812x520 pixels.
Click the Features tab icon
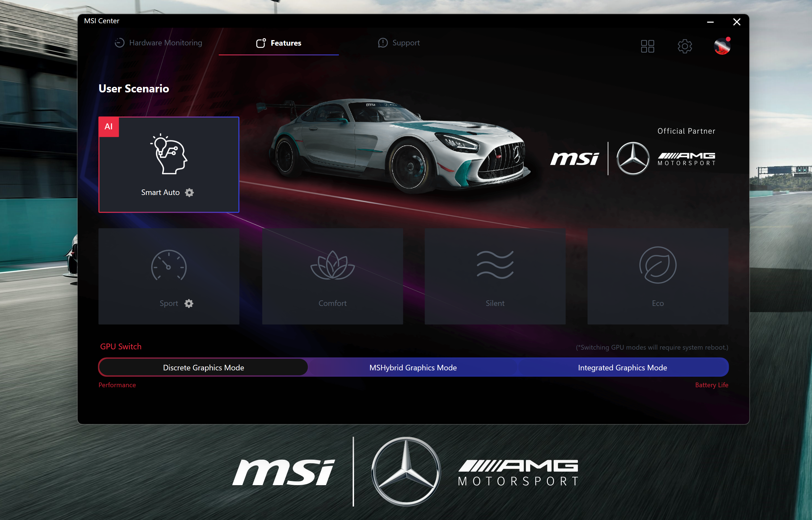coord(261,43)
